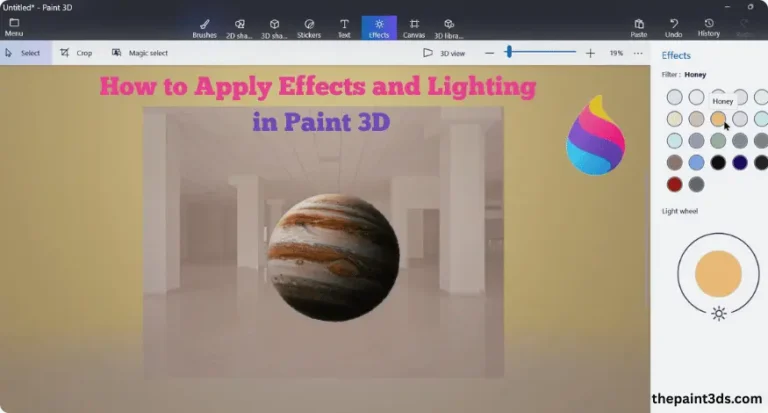Click the 19% zoom value
The width and height of the screenshot is (768, 413).
(616, 53)
